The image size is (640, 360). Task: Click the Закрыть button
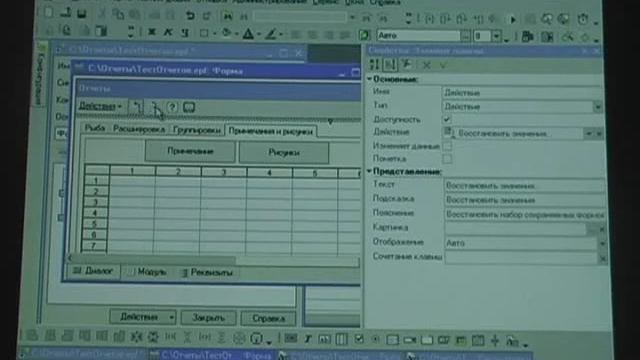208,318
